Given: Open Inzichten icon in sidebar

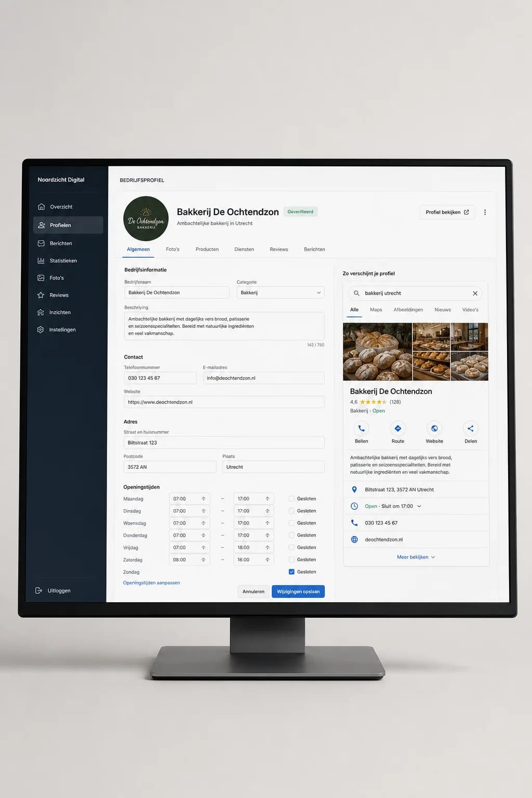Looking at the screenshot, I should pyautogui.click(x=41, y=312).
